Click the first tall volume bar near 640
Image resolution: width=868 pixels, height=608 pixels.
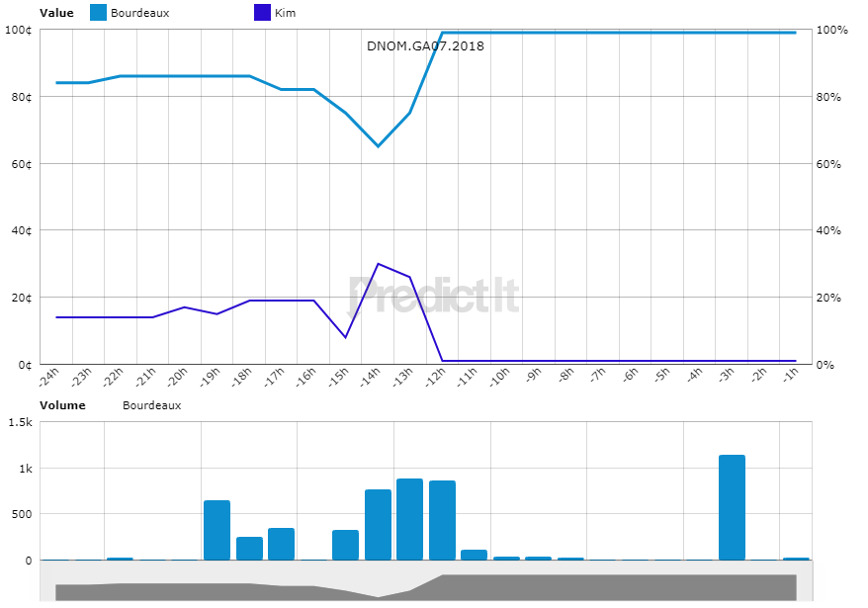[217, 530]
